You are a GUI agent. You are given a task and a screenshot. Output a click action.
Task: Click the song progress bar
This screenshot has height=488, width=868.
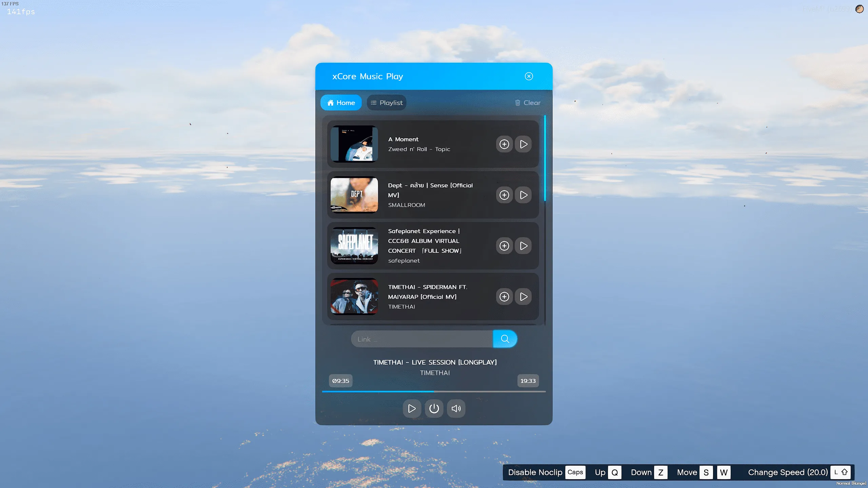434,391
